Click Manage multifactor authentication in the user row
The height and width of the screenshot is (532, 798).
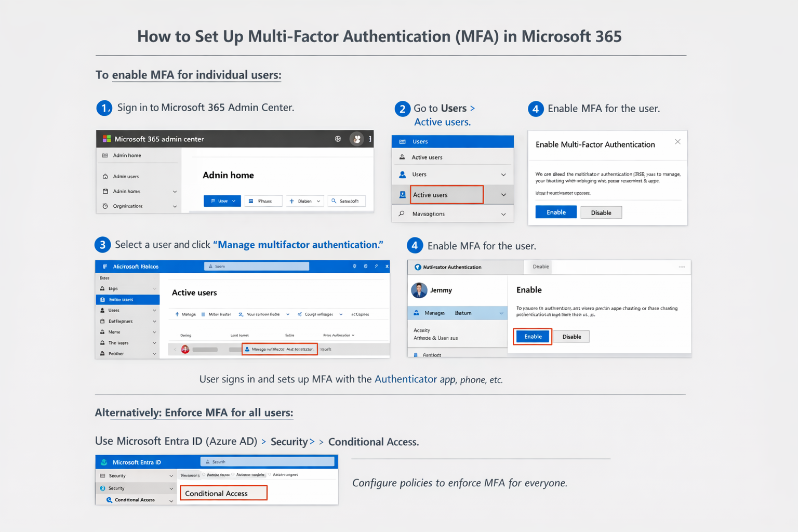pos(280,349)
